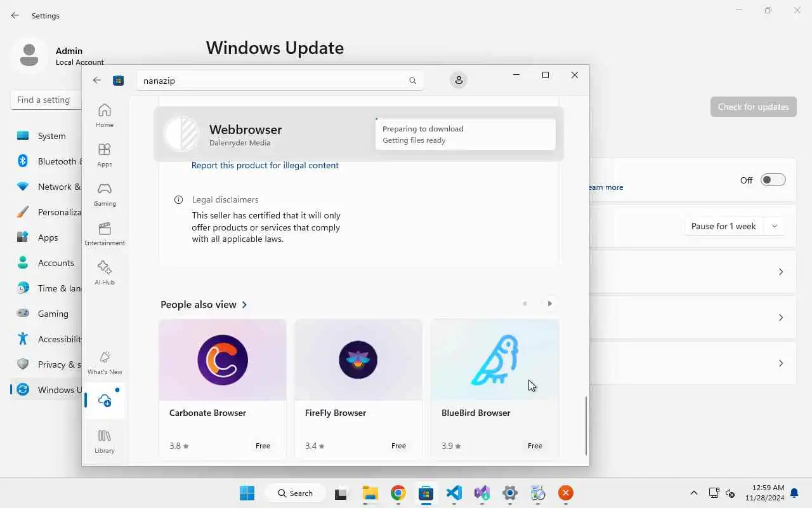812x508 pixels.
Task: Open Library in Store sidebar
Action: pos(105,441)
